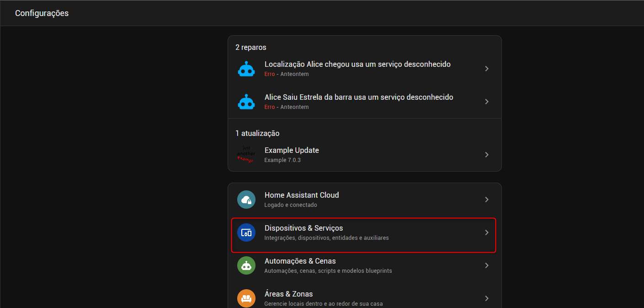Click the Home Assistant Cloud icon
644x308 pixels.
[246, 199]
